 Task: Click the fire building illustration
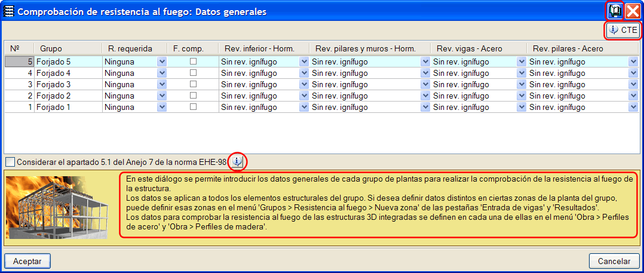point(57,207)
